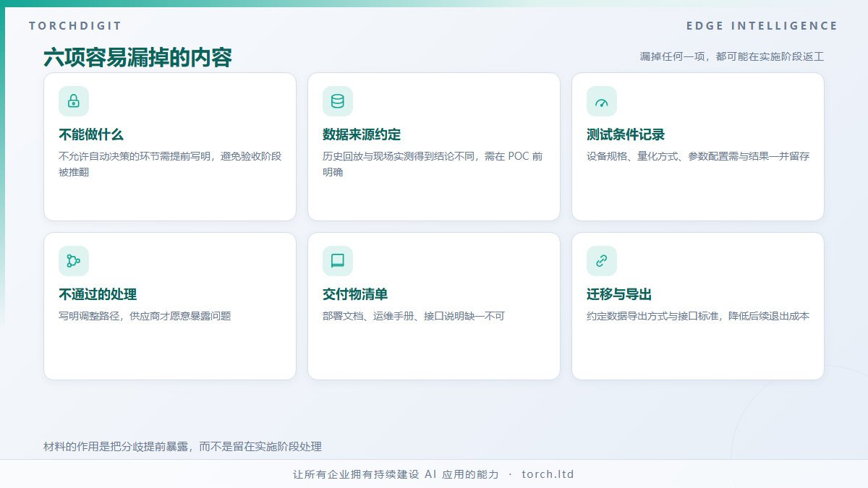Select the heading 测试条件记录
The width and height of the screenshot is (868, 488).
click(x=626, y=135)
